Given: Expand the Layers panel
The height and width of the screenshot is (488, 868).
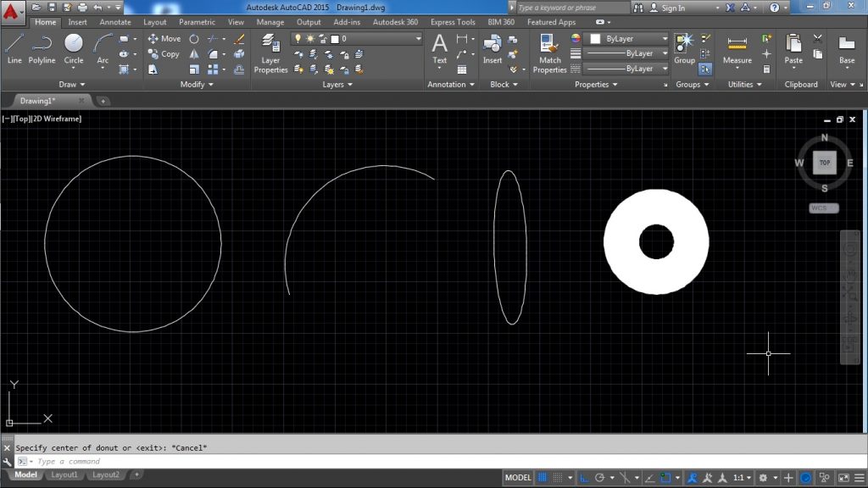Looking at the screenshot, I should click(337, 85).
